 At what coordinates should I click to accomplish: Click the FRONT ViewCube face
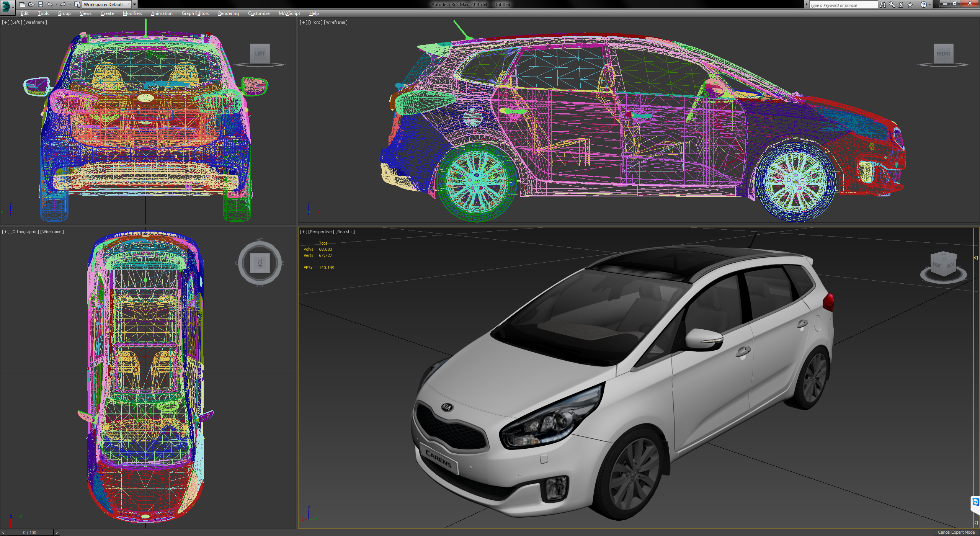pyautogui.click(x=943, y=54)
